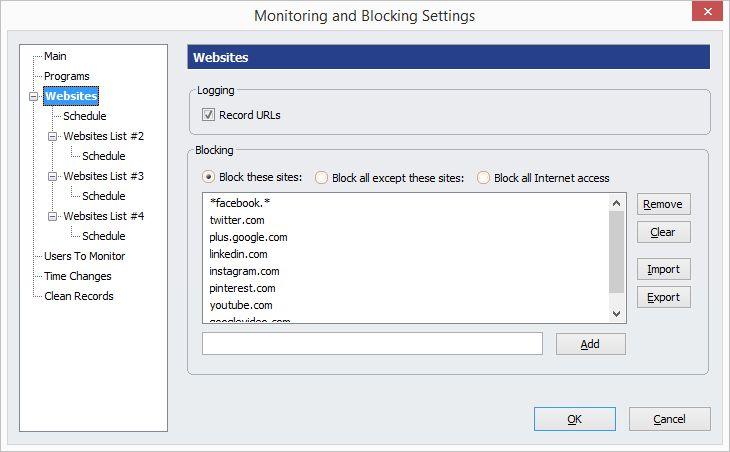Toggle the Record URLs checkbox
This screenshot has height=452, width=730.
click(208, 115)
